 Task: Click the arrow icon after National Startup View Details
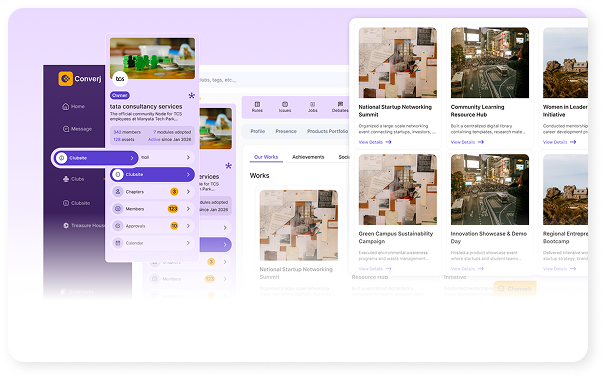pos(388,142)
